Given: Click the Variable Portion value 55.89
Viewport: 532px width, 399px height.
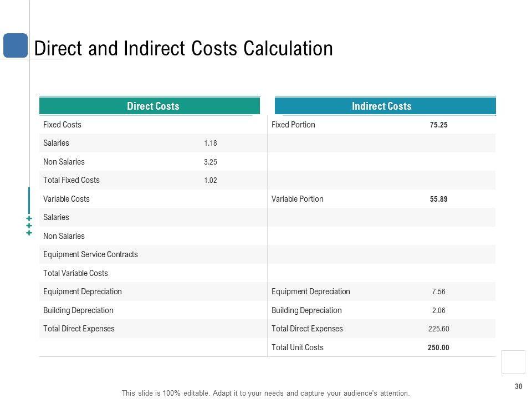Looking at the screenshot, I should (x=438, y=199).
